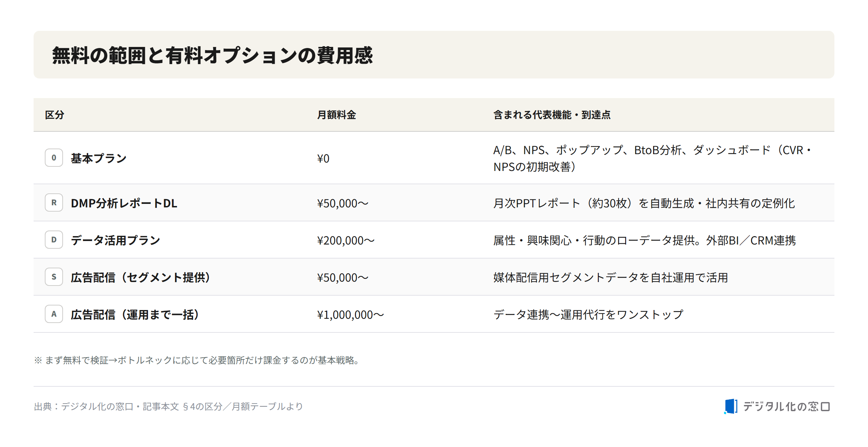Click the '0' badge for 基本プラン
Screen dimensions: 868x447
pyautogui.click(x=54, y=158)
